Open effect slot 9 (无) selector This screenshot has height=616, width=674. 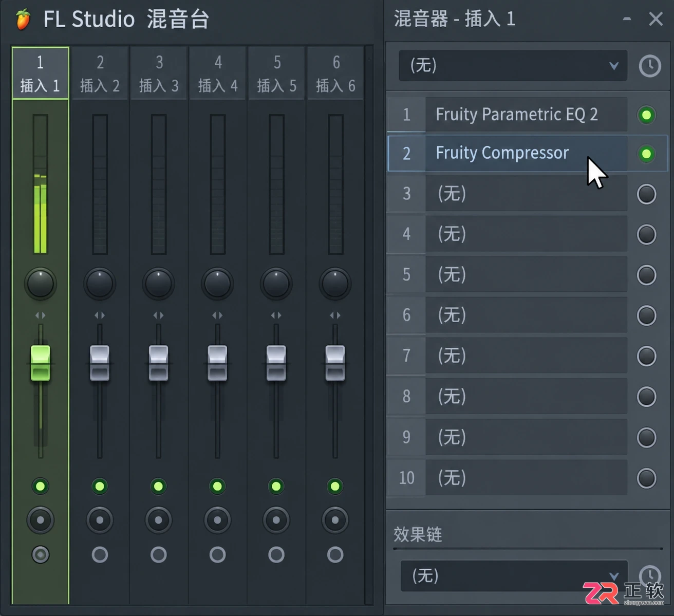pyautogui.click(x=526, y=437)
